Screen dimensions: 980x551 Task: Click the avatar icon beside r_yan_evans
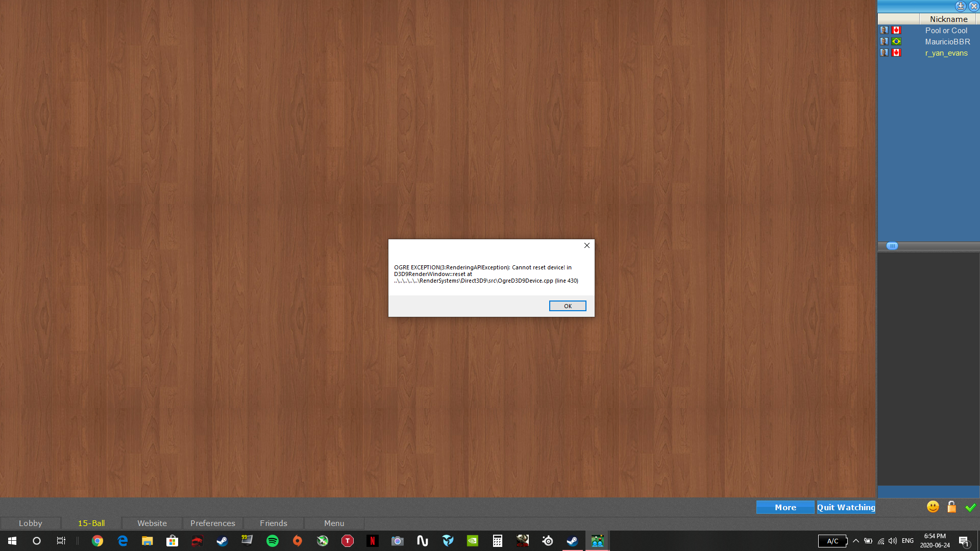[x=884, y=53]
